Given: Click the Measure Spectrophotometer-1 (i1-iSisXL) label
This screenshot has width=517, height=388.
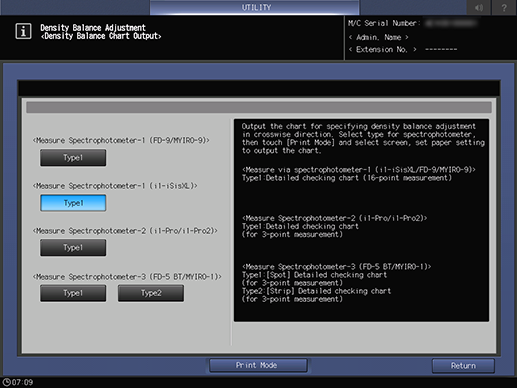Looking at the screenshot, I should [115, 186].
